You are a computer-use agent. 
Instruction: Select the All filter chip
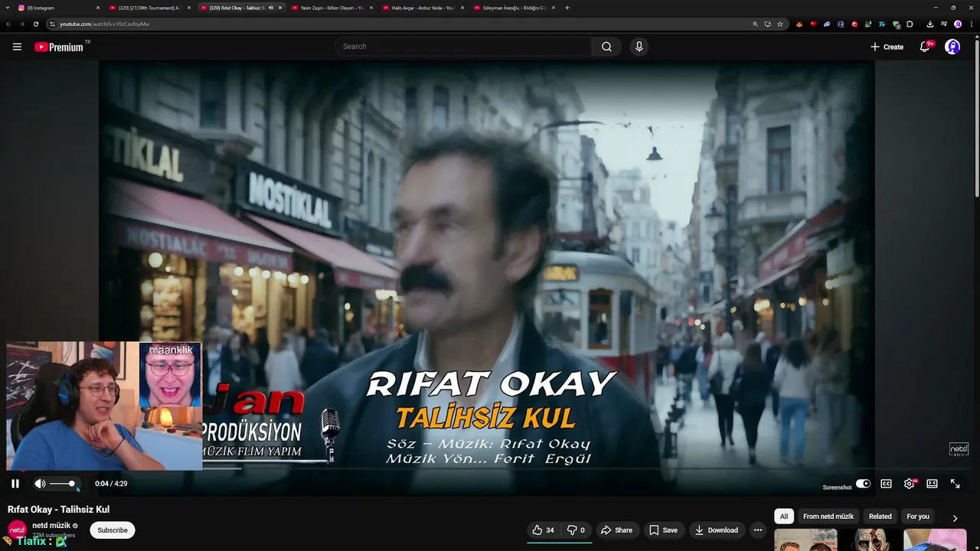coord(783,517)
